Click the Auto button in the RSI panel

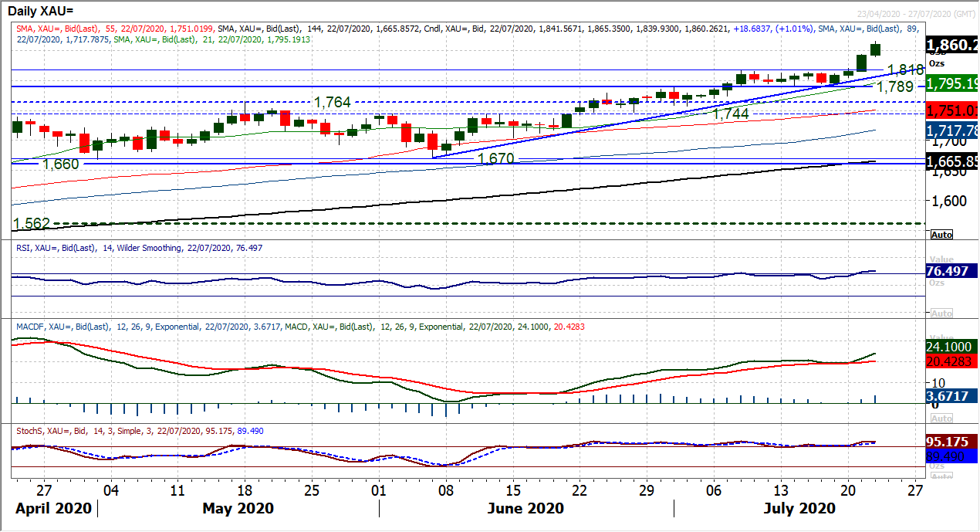(x=941, y=313)
